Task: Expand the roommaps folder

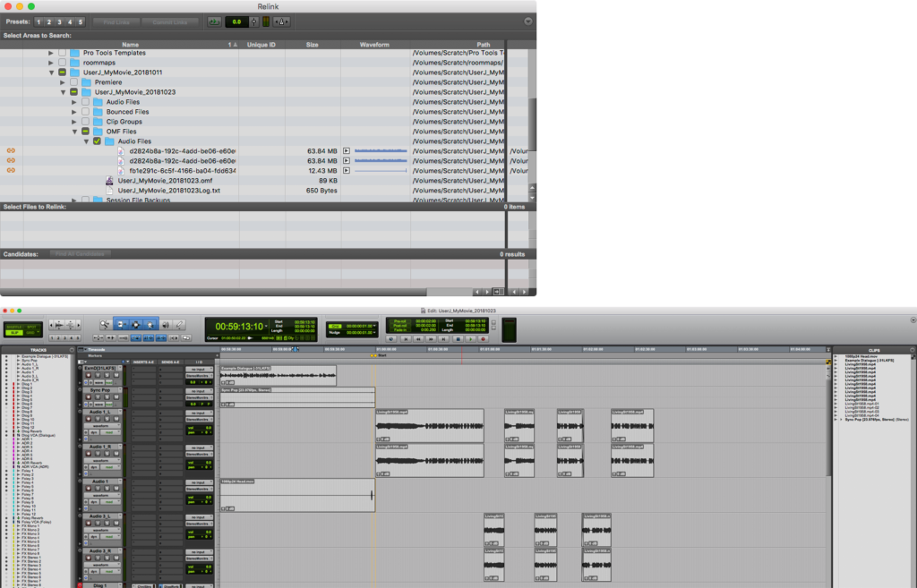Action: pyautogui.click(x=51, y=63)
